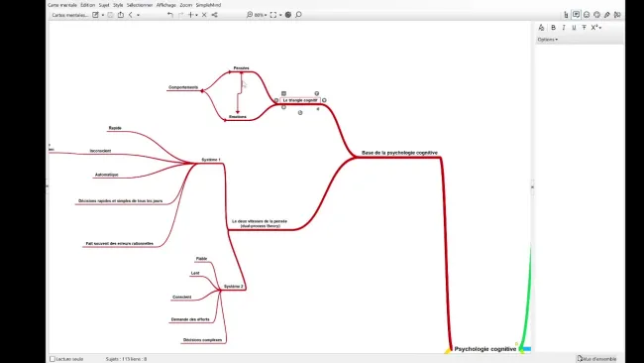
Task: Click the Cartes mentales button
Action: click(69, 15)
